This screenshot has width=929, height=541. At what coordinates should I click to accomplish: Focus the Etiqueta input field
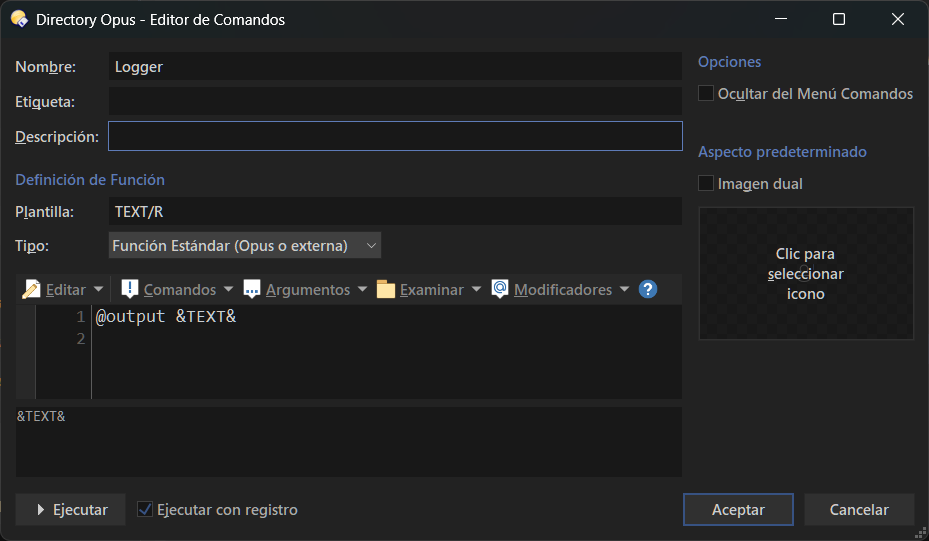[x=395, y=101]
